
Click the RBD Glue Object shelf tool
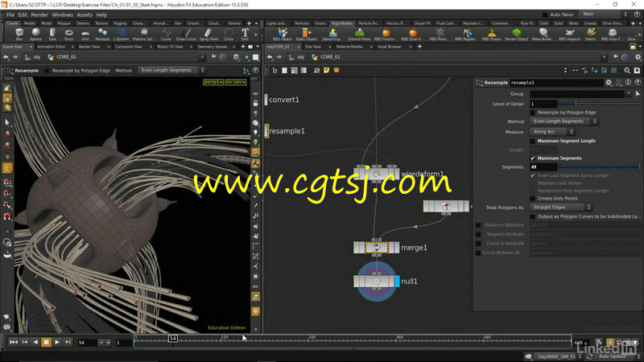[x=412, y=34]
